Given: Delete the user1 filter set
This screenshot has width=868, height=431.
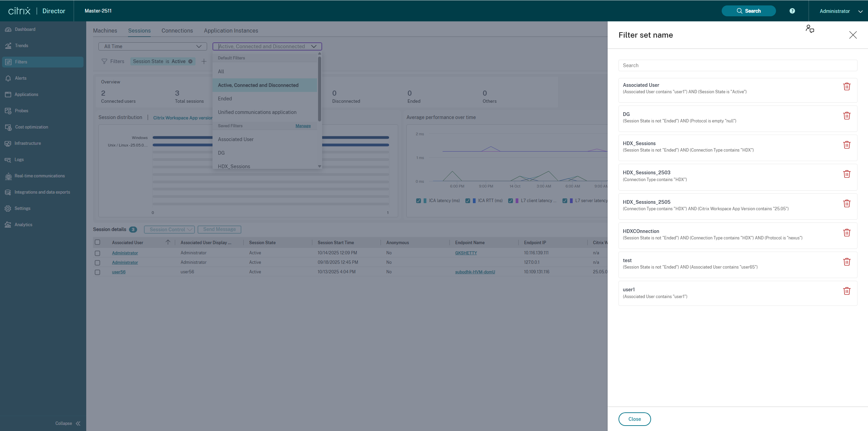Looking at the screenshot, I should (x=847, y=291).
